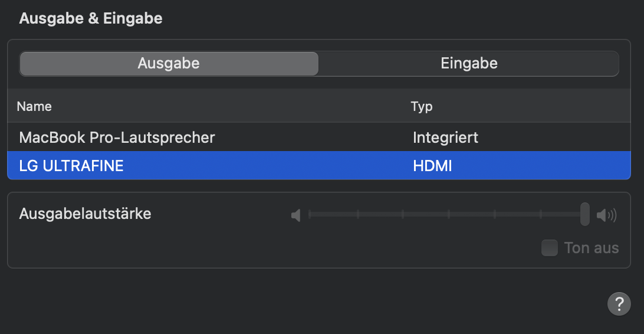Select the LG ULTRAFINE output device
The height and width of the screenshot is (334, 644).
[x=71, y=166]
